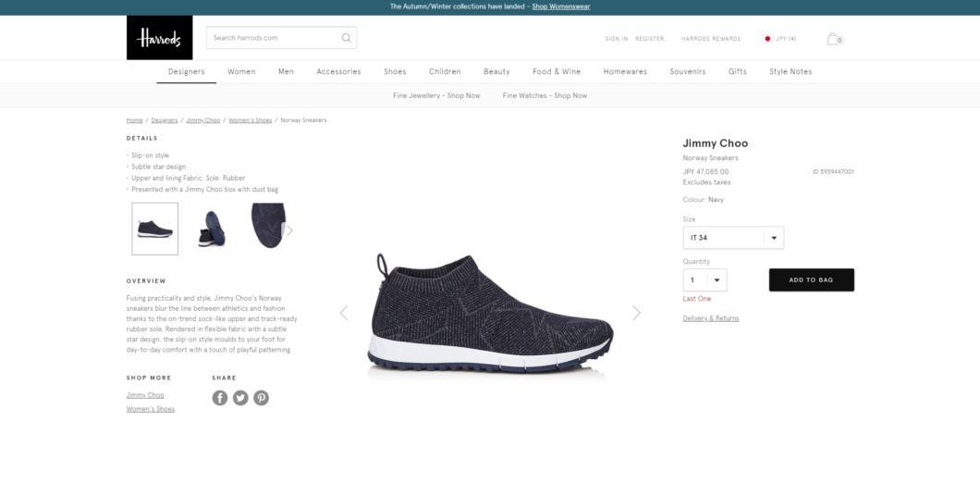The height and width of the screenshot is (484, 980).
Task: Click Shop Womenswear banner link
Action: (560, 6)
